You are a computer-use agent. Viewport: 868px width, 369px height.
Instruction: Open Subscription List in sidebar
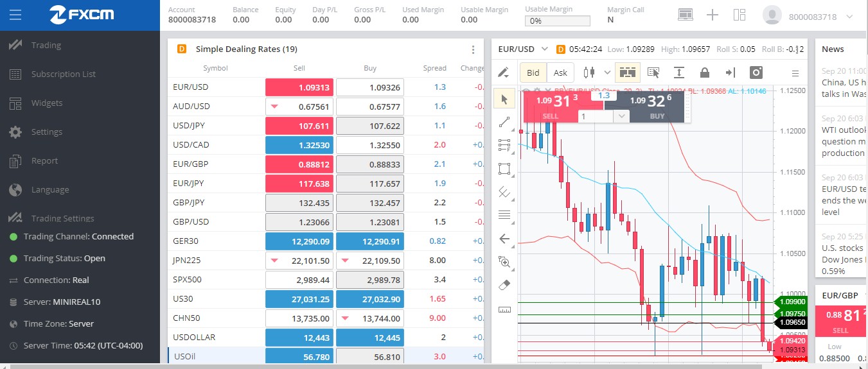[x=64, y=74]
